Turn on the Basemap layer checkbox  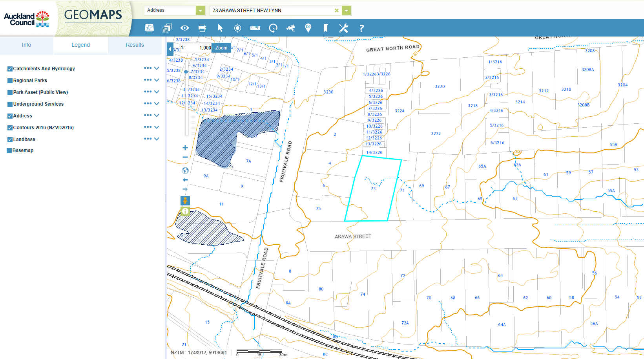pos(9,150)
